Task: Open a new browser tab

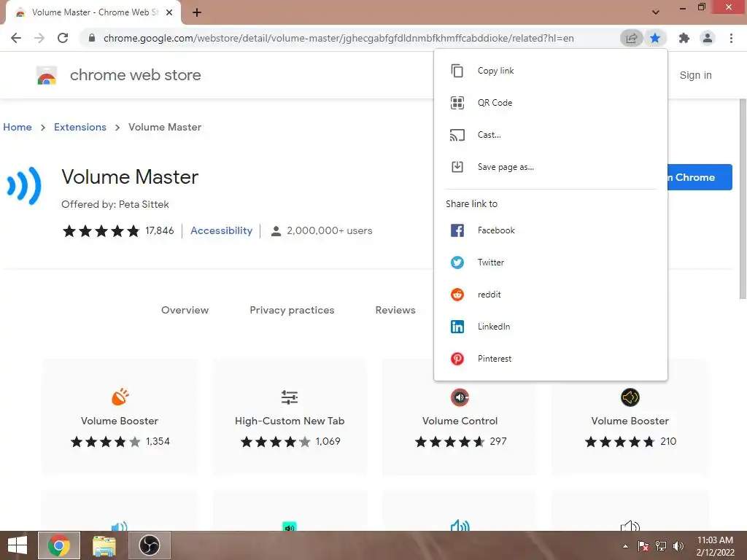Action: point(197,12)
